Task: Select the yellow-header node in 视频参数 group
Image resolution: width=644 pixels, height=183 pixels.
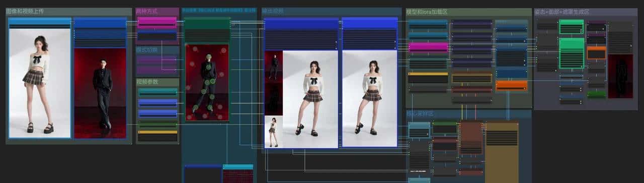Action: (157, 136)
